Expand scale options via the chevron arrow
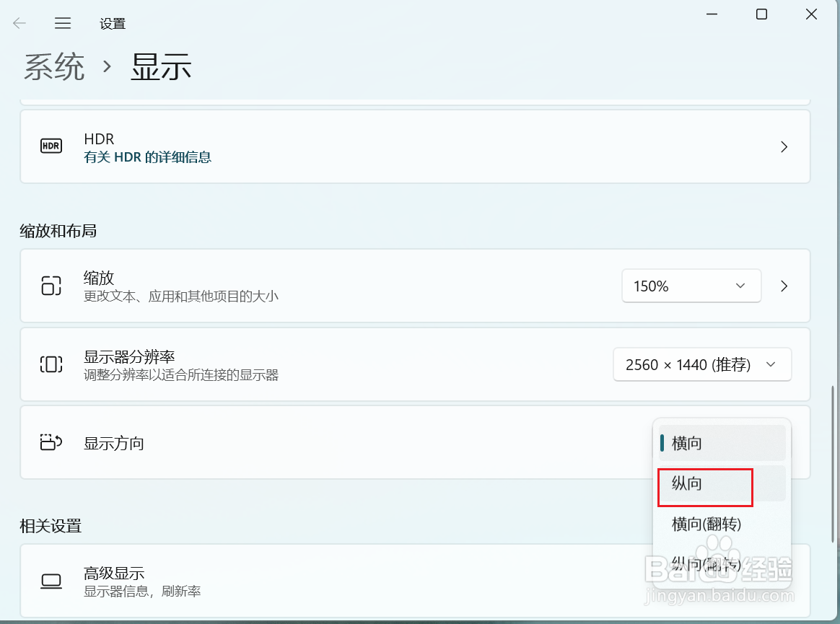Screen dimensions: 840x624 pyautogui.click(x=784, y=286)
